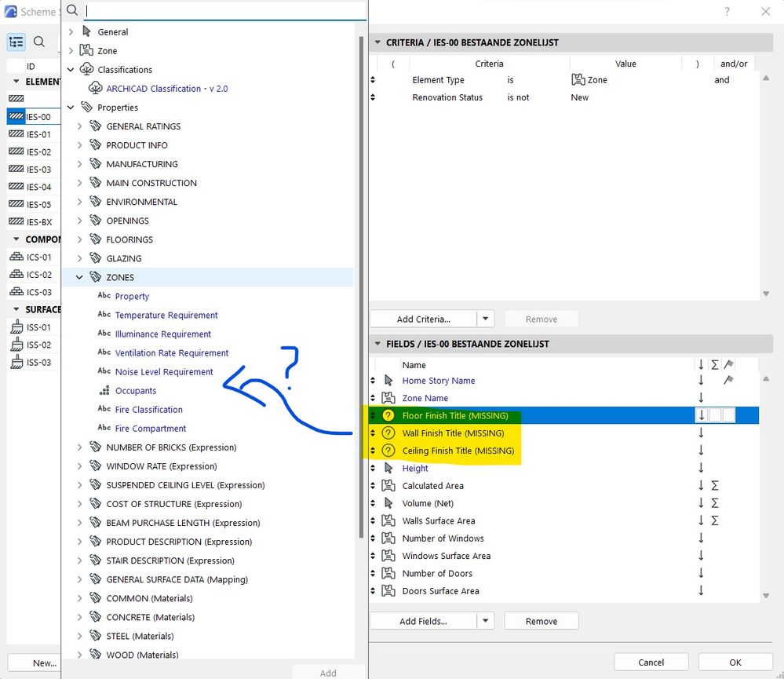The width and height of the screenshot is (784, 679).
Task: Click the ICS-01 component scheme icon
Action: [16, 257]
